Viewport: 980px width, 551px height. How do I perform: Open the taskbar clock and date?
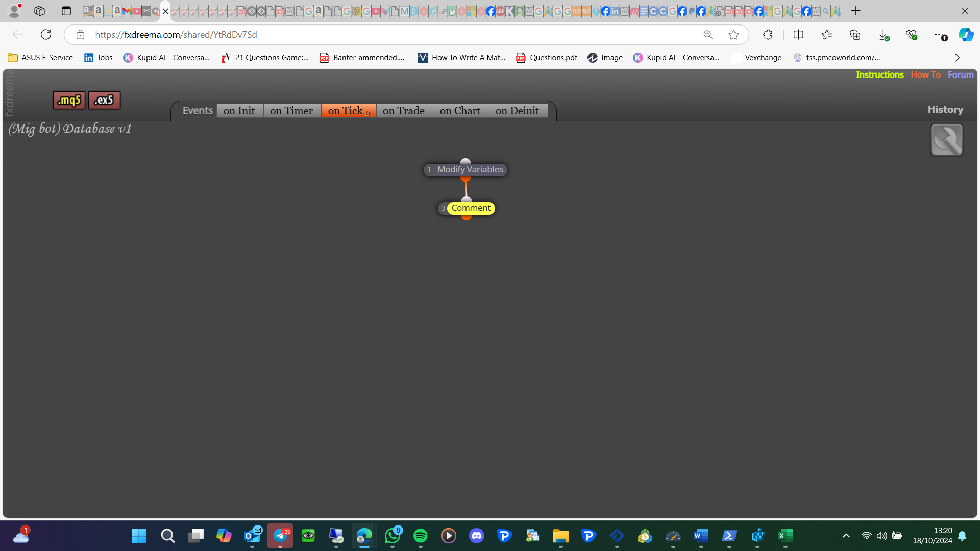933,536
